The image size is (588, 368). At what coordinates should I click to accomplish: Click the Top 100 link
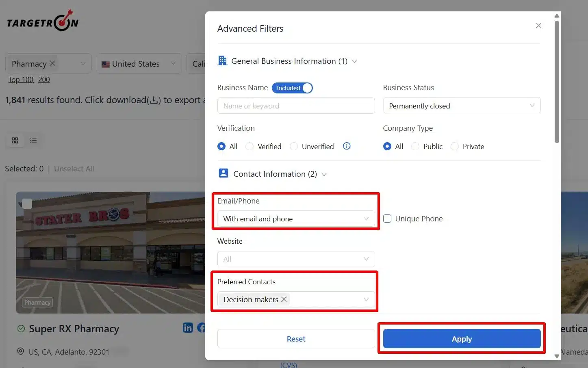click(x=21, y=80)
